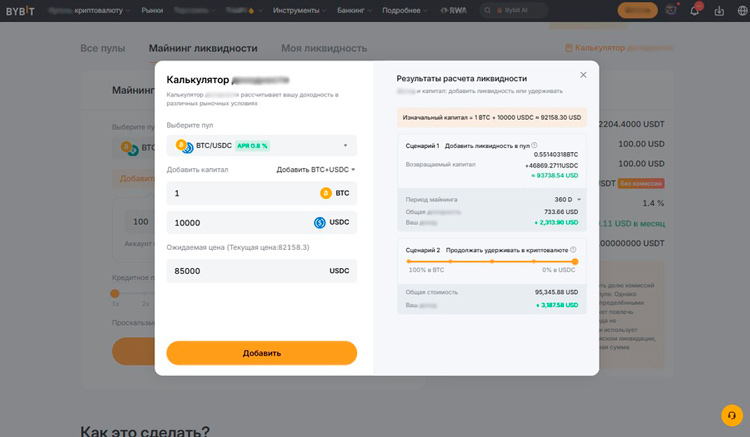Click the ≈ 93738.54 USD value
The width and height of the screenshot is (750, 437).
pyautogui.click(x=554, y=175)
